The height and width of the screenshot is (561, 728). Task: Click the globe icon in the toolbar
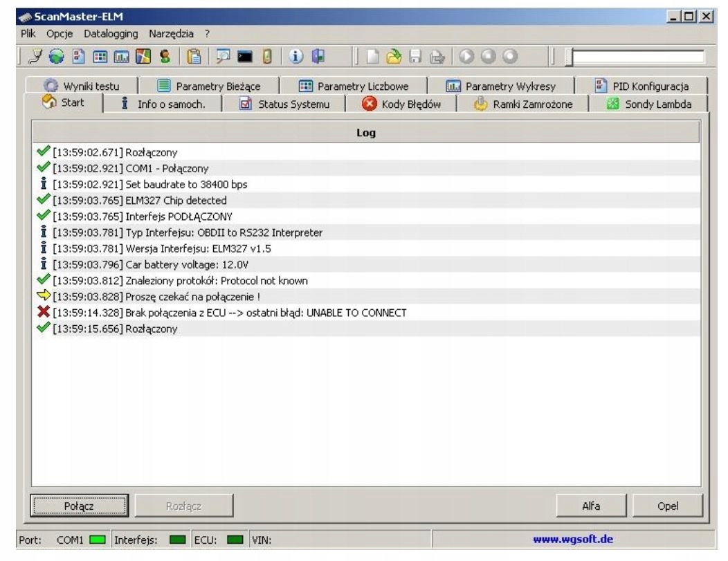[57, 56]
